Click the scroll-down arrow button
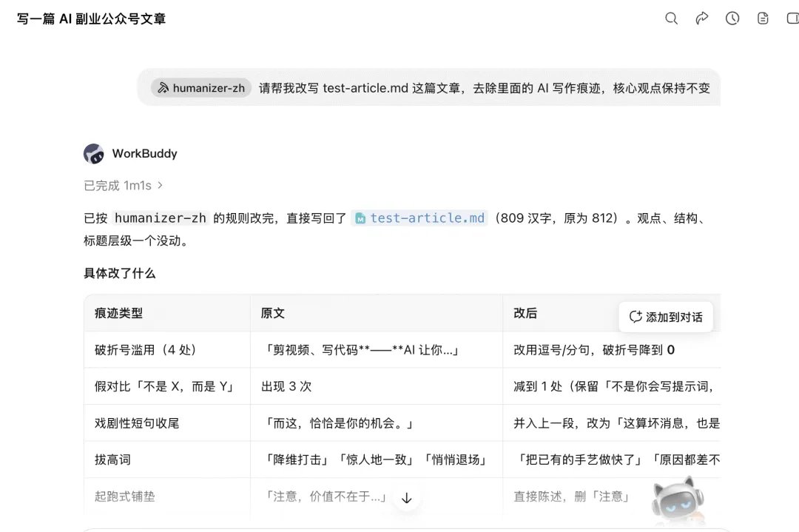Screen dimensions: 799x532 point(406,499)
